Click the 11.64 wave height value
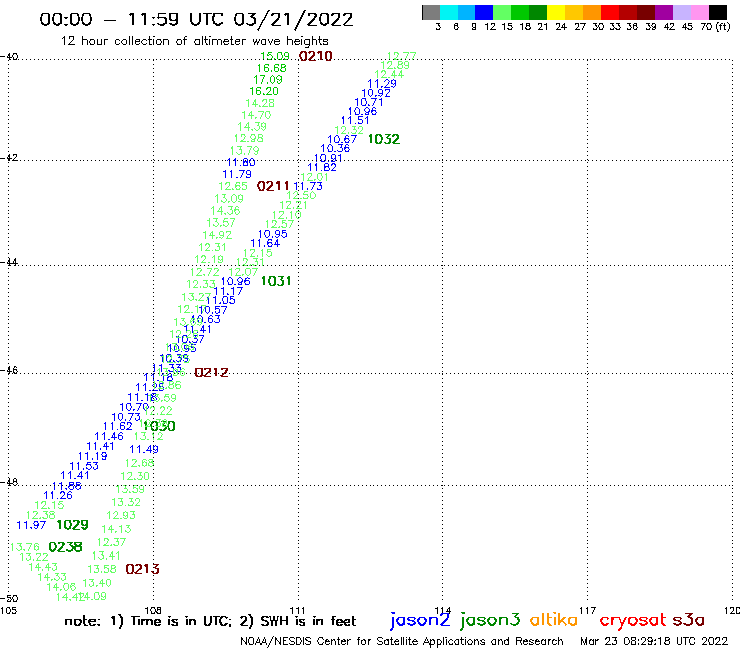 pyautogui.click(x=265, y=243)
